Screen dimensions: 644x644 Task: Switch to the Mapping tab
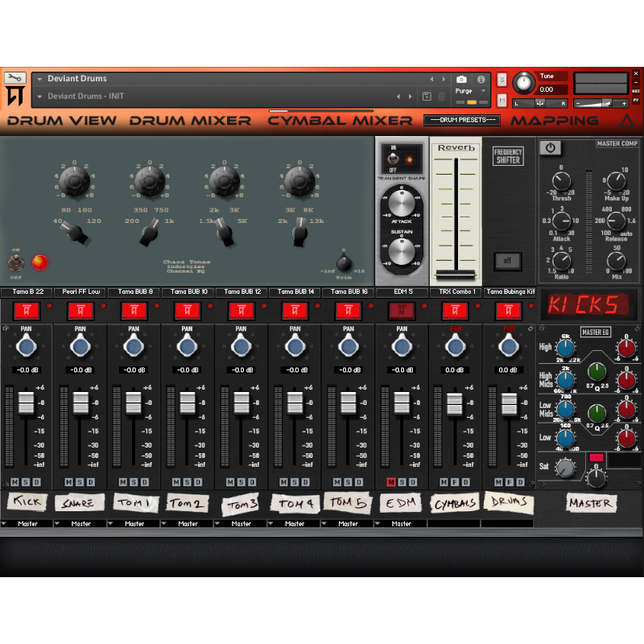point(555,121)
